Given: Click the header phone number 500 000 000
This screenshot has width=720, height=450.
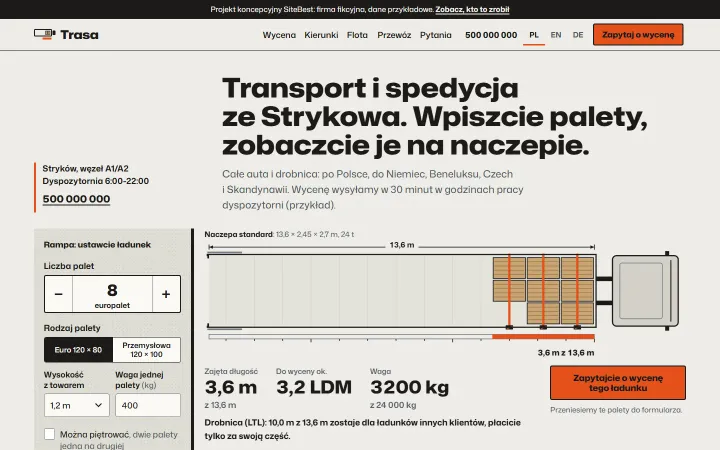Looking at the screenshot, I should pos(491,35).
